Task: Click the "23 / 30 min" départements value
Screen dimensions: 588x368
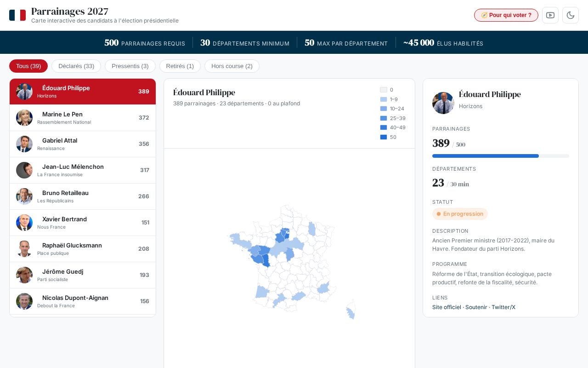Action: point(451,183)
